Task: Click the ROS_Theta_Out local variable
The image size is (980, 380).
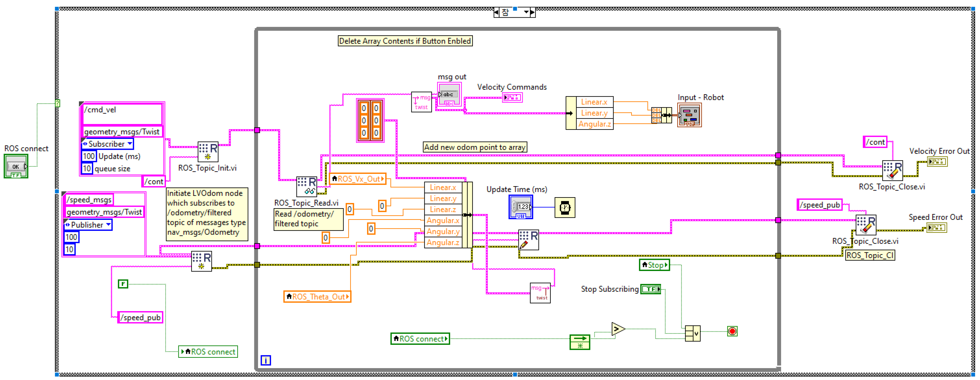Action: [x=317, y=296]
